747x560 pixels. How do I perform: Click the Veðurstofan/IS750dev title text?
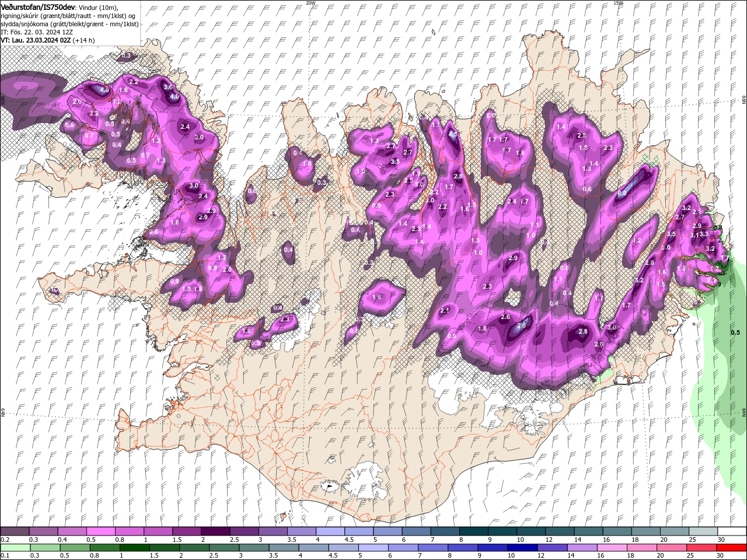[x=38, y=7]
